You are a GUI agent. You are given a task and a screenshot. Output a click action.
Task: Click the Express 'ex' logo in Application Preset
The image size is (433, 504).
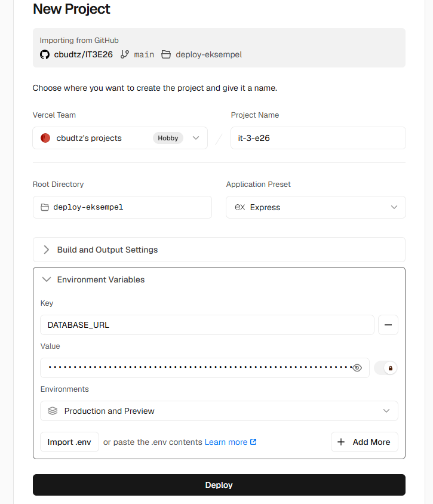point(240,207)
